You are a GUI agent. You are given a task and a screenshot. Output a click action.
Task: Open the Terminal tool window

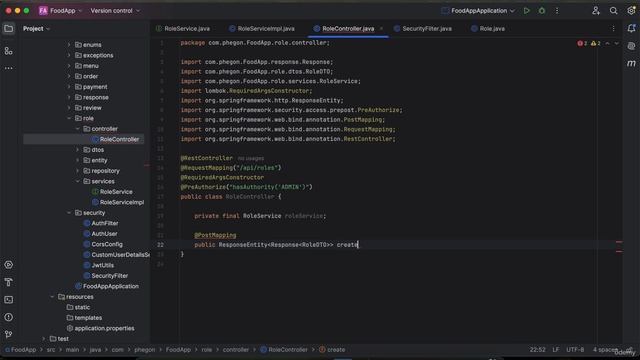coord(8,300)
